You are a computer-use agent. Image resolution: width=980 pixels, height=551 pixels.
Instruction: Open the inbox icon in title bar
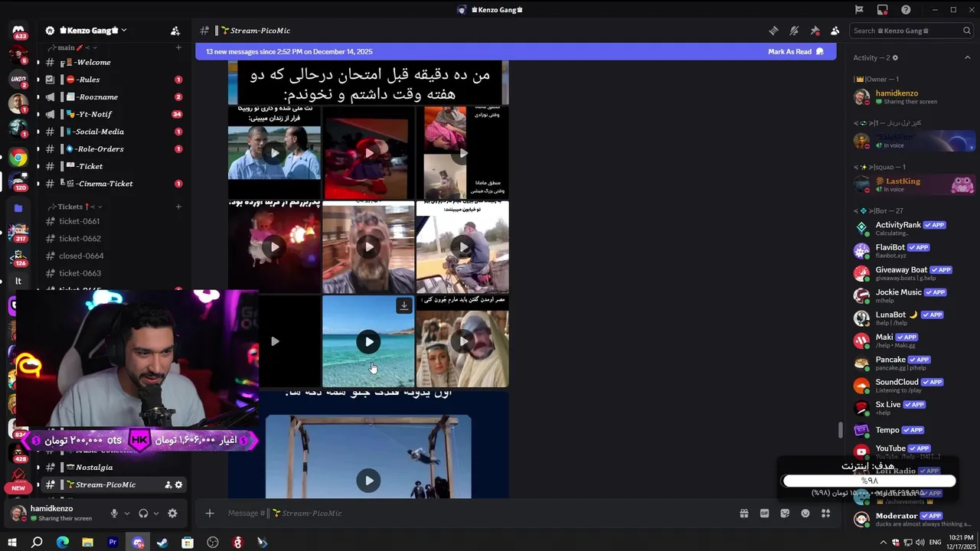click(883, 10)
